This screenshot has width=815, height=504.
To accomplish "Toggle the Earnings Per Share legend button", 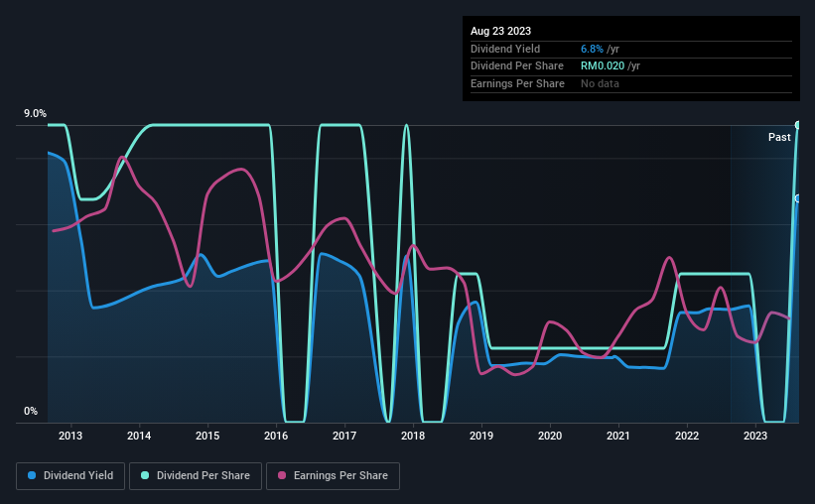I will pyautogui.click(x=334, y=476).
